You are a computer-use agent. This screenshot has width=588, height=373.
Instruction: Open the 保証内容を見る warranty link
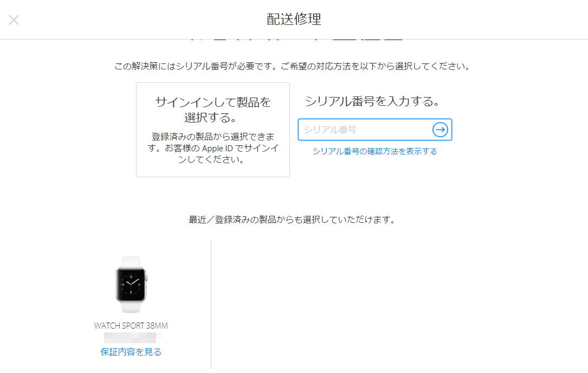[x=131, y=352]
